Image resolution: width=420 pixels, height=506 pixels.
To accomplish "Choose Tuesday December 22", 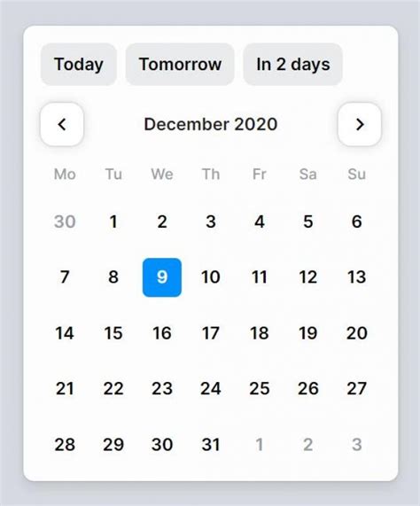I will [x=113, y=388].
